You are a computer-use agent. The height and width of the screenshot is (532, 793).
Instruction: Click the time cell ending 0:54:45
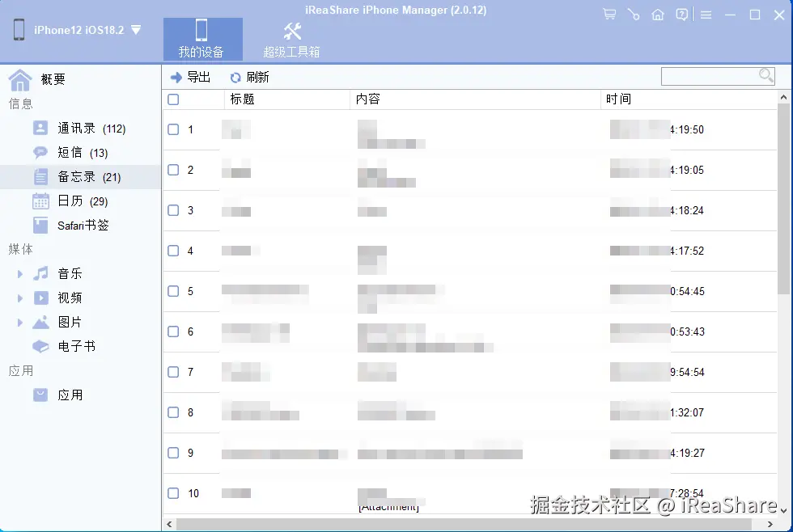pos(657,291)
